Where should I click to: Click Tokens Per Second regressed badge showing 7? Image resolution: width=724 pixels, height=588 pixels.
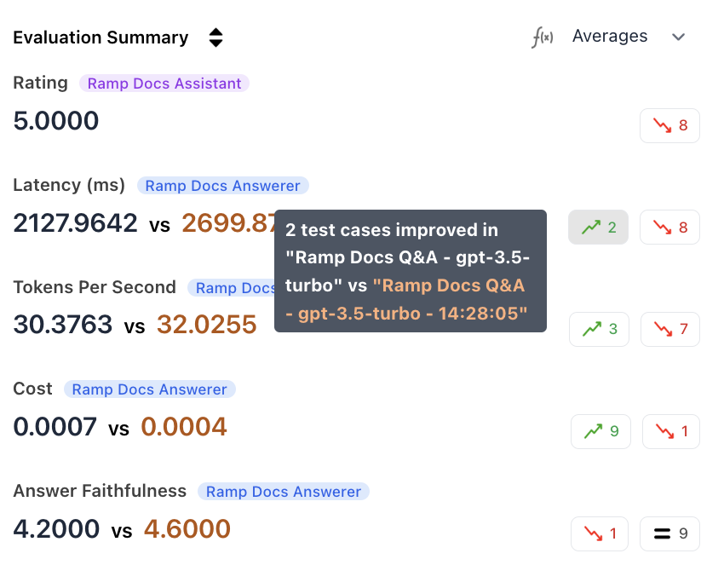pos(670,329)
